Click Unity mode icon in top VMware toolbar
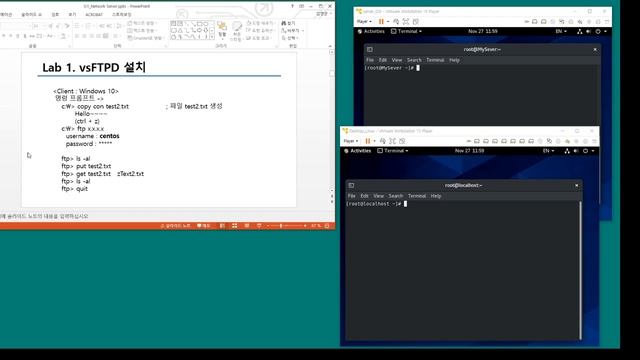Screen dimensions: 640x360 [x=416, y=22]
